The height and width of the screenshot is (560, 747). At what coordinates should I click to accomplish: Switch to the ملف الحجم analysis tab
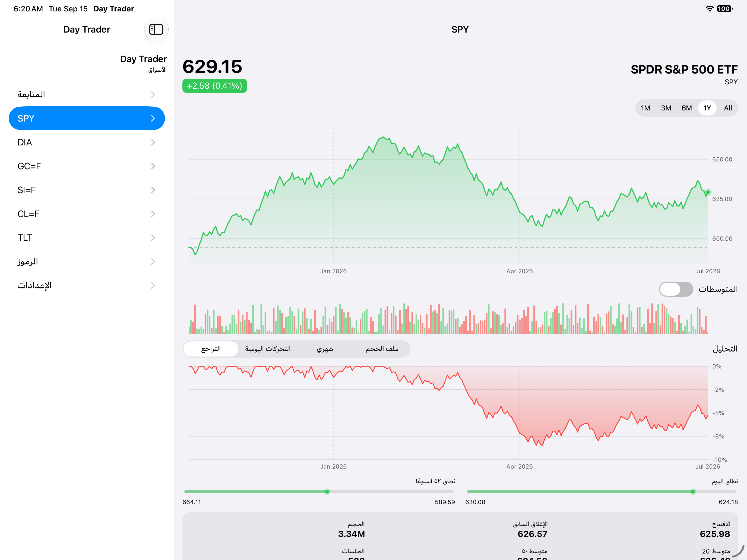382,349
